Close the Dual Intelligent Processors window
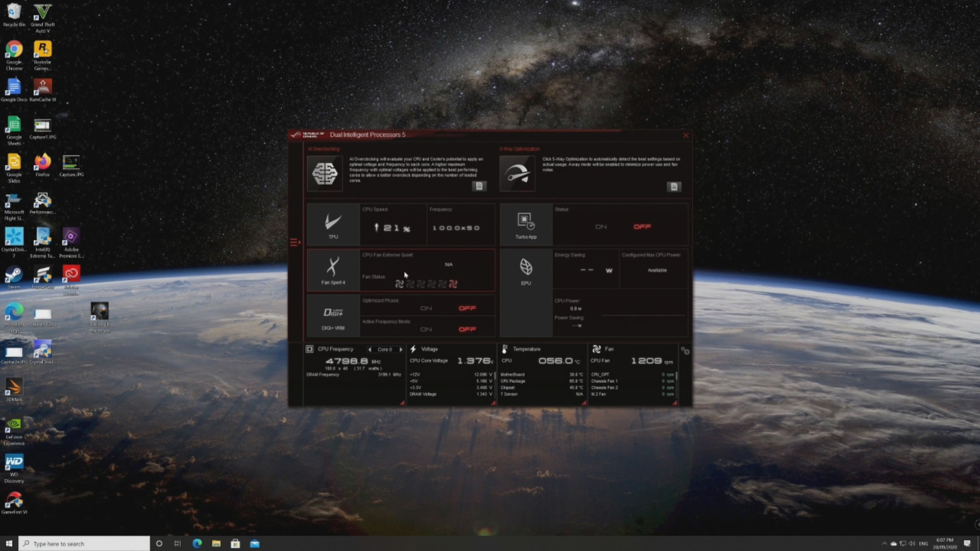This screenshot has height=551, width=980. click(x=685, y=135)
